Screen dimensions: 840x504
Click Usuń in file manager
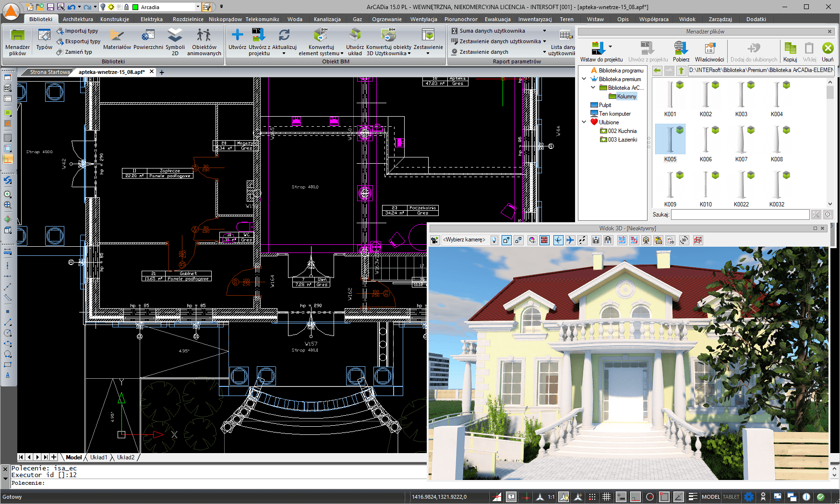[x=828, y=52]
